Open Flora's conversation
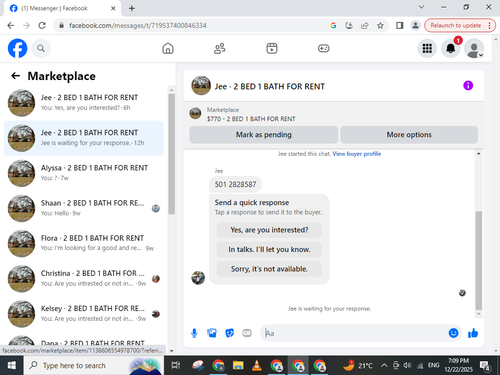This screenshot has width=500, height=375. point(84,243)
